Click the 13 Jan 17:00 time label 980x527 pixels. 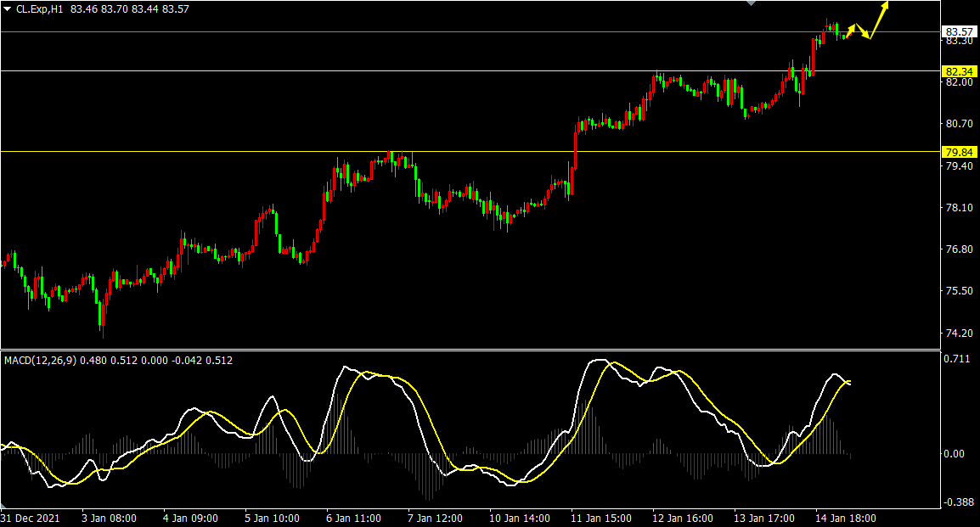coord(763,519)
